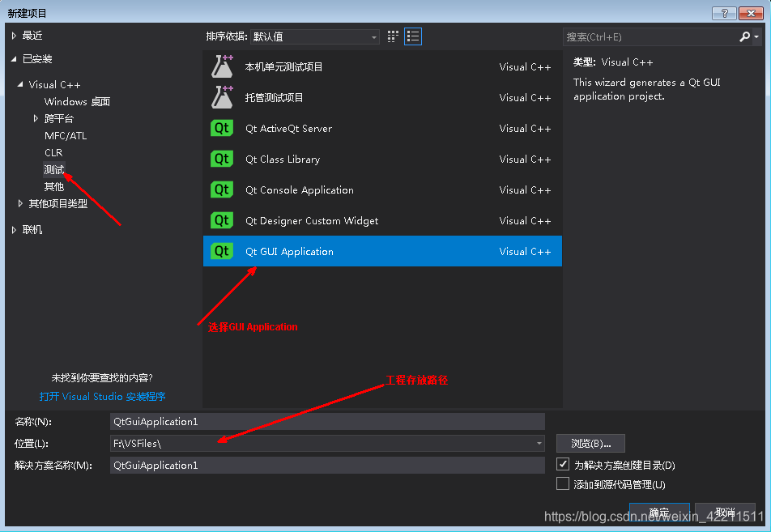Toggle 为解决方案创建目录 checkbox

tap(563, 464)
